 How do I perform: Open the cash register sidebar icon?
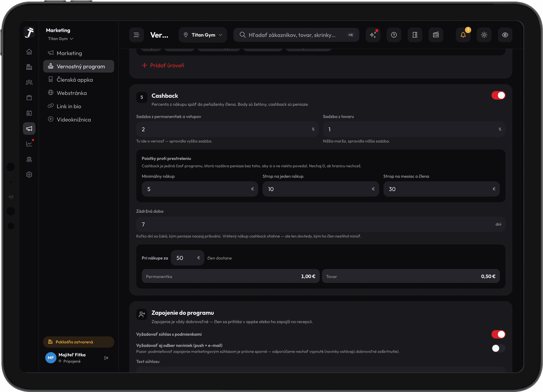tap(29, 67)
